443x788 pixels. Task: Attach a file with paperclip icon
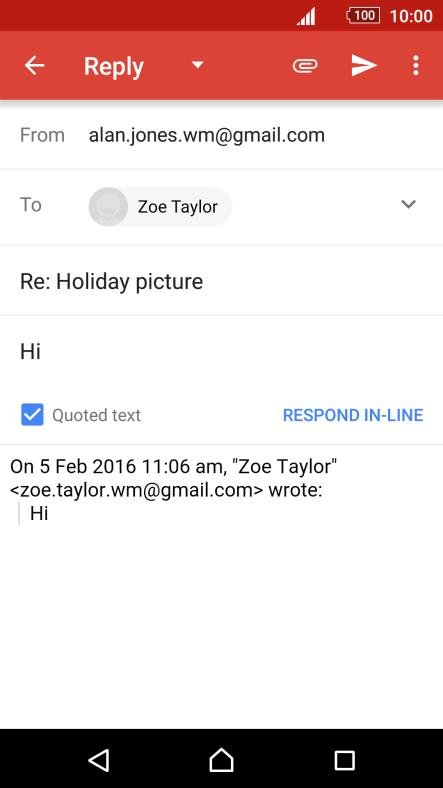[x=305, y=66]
